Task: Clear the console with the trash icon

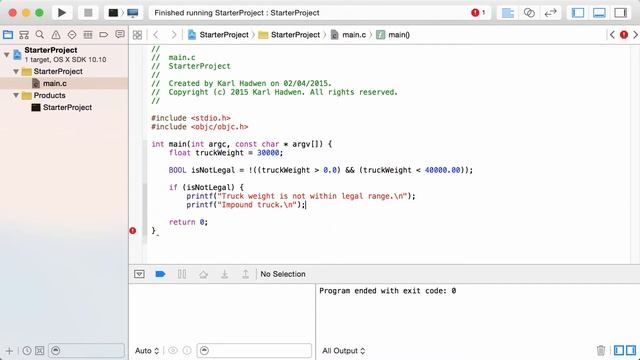Action: coord(601,350)
